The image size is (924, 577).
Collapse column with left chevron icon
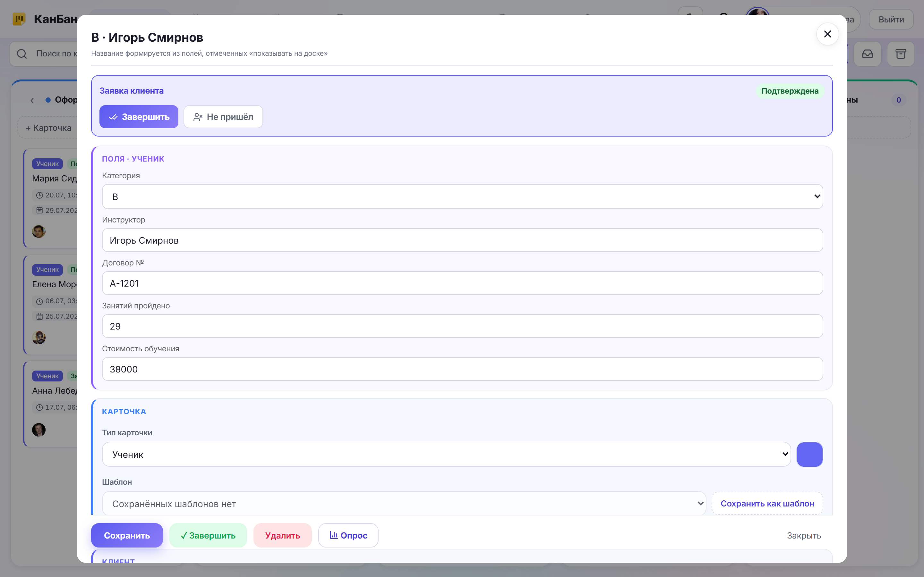coord(32,100)
